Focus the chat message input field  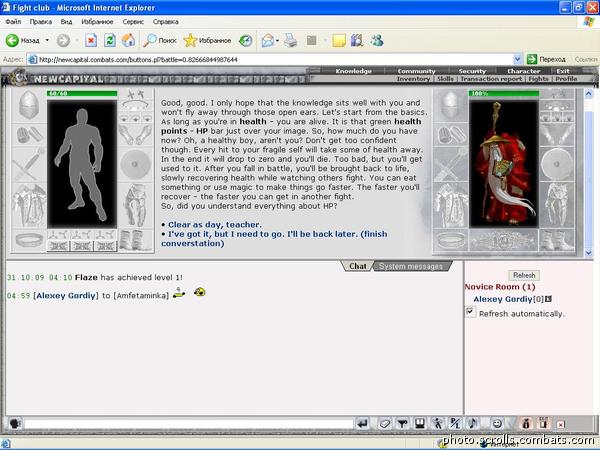point(189,424)
